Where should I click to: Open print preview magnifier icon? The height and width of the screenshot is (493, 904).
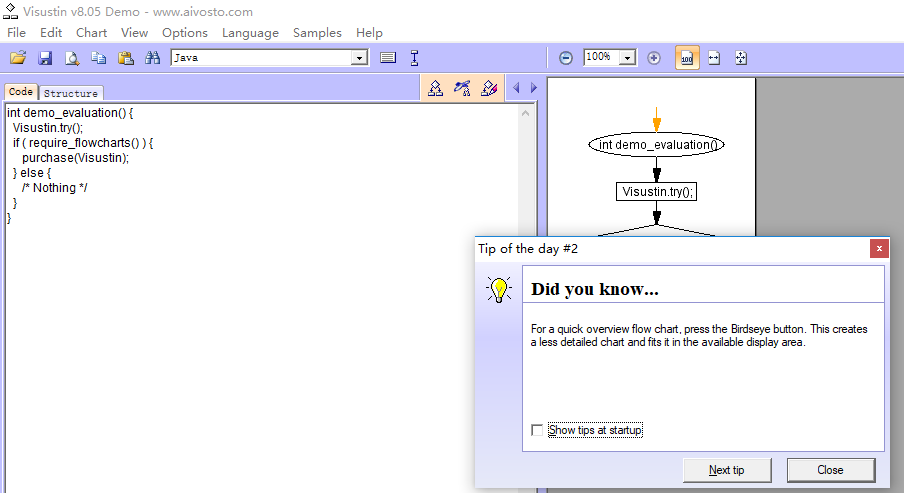(x=72, y=58)
